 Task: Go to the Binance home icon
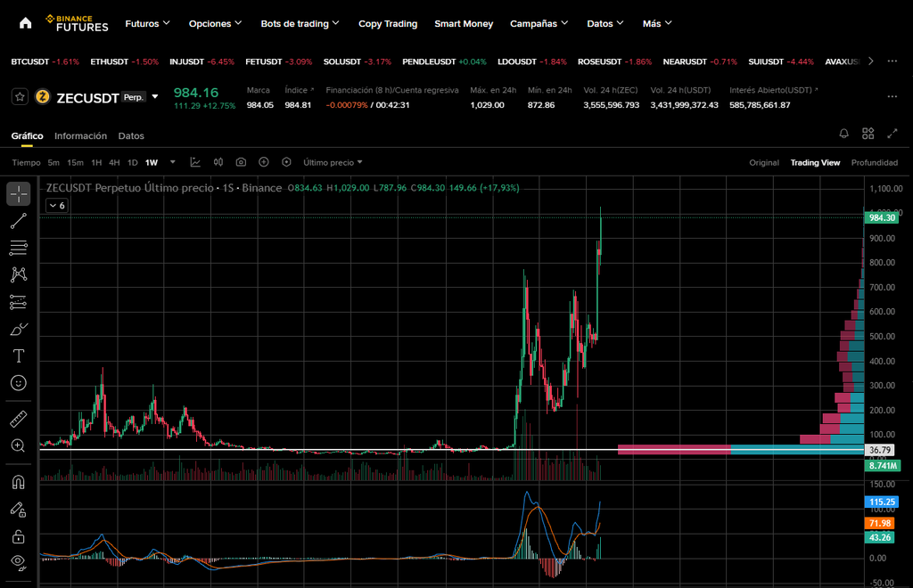pyautogui.click(x=25, y=23)
